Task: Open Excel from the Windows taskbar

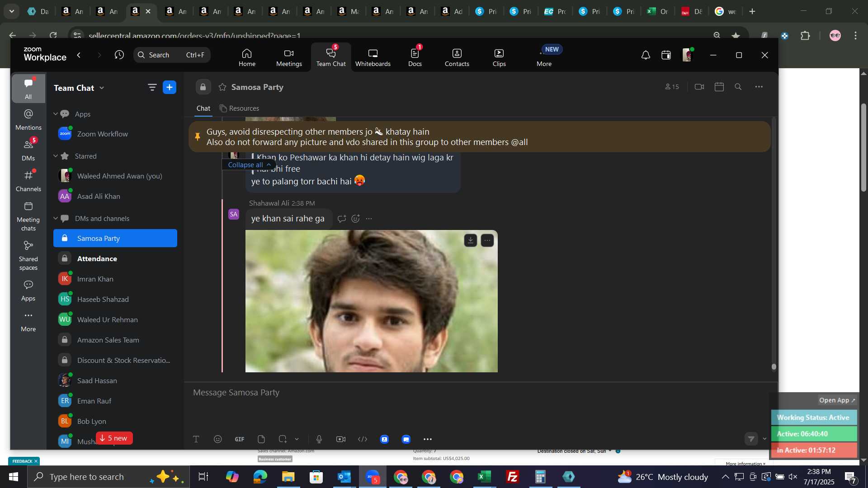Action: (x=485, y=477)
